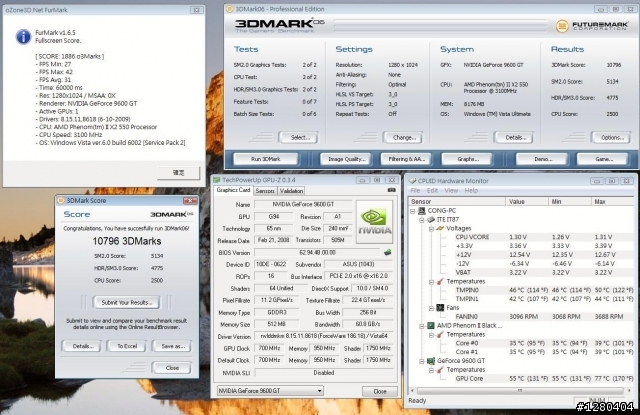The image size is (640, 415).
Task: Click Options under Results in 3DMark06
Action: 612,138
